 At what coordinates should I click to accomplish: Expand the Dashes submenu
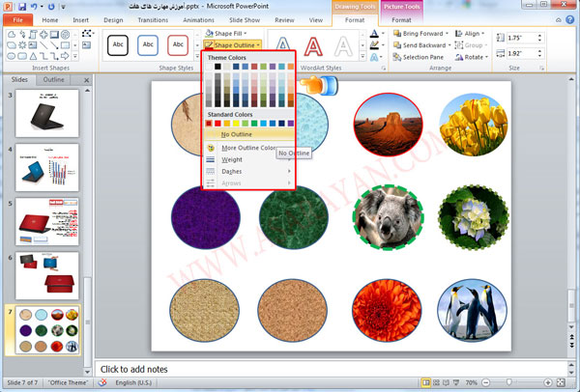tap(234, 171)
